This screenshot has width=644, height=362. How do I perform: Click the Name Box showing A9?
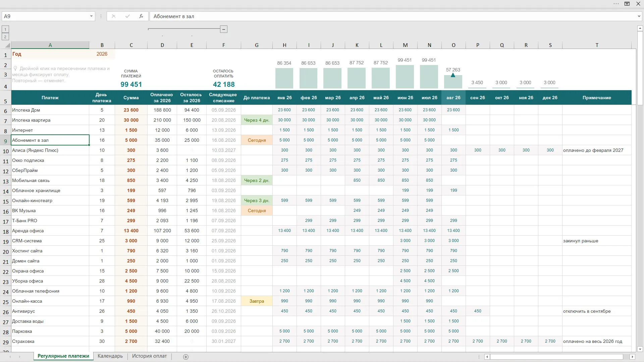[45, 16]
